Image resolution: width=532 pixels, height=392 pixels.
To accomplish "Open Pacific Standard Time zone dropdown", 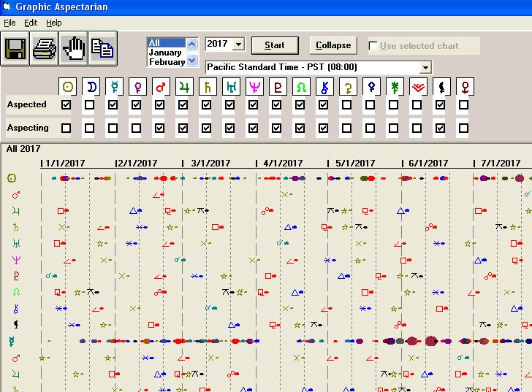I will point(425,68).
